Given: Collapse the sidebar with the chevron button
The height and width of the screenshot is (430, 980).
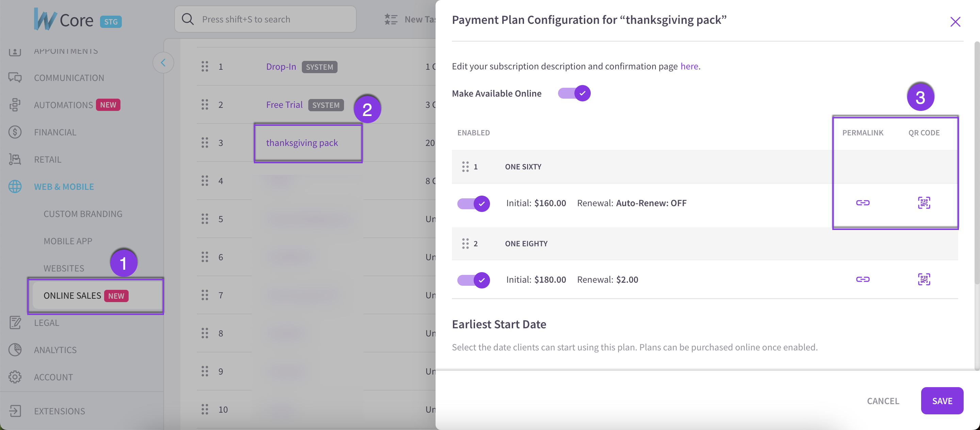Looking at the screenshot, I should click(163, 62).
